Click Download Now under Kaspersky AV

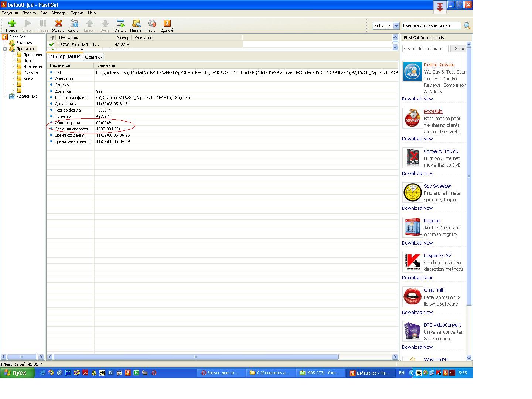pos(417,277)
